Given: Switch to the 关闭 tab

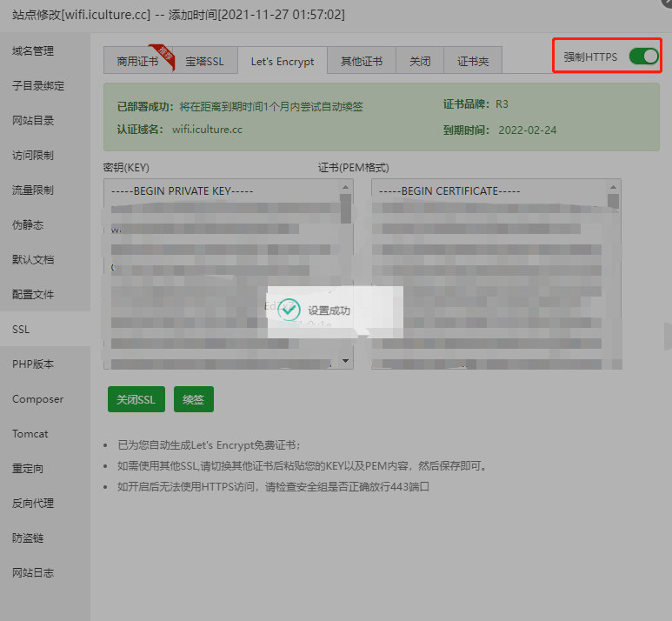Looking at the screenshot, I should (420, 61).
